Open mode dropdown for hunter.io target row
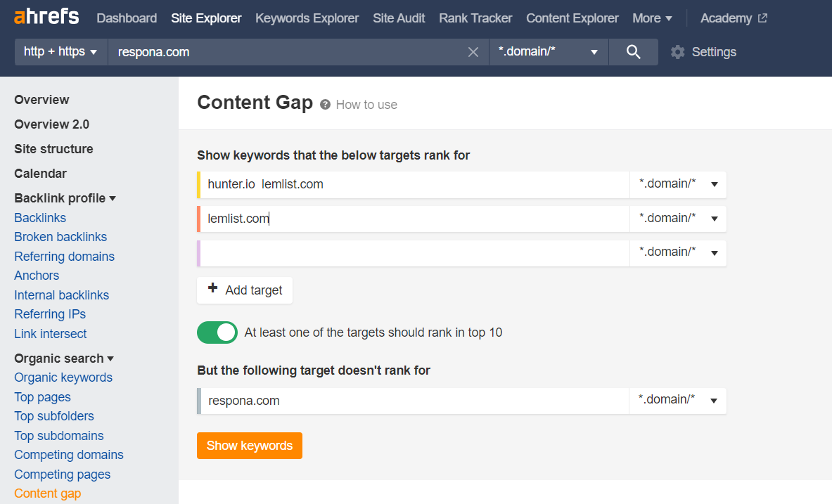 (678, 184)
